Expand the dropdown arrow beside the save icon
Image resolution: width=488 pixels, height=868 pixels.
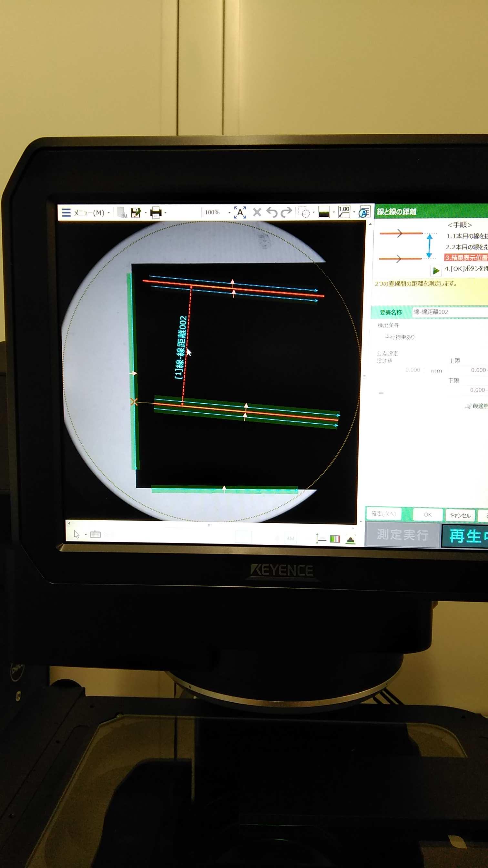point(146,213)
